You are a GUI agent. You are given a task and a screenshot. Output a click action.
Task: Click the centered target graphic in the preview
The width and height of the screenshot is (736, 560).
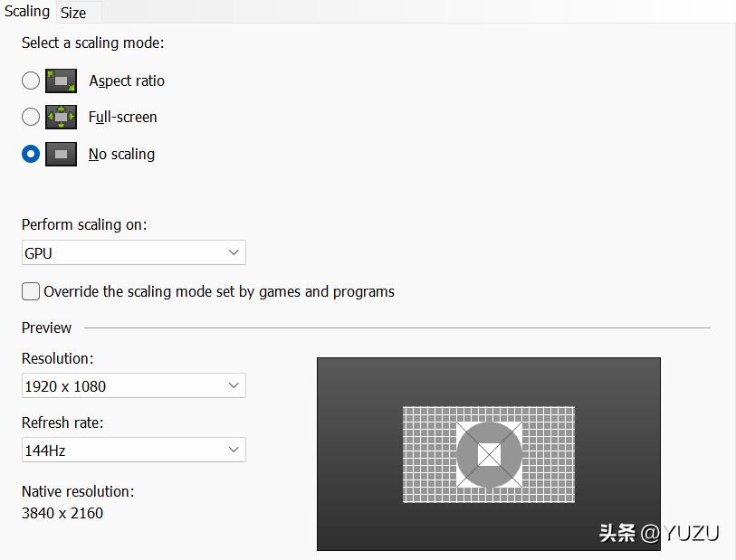pos(489,455)
